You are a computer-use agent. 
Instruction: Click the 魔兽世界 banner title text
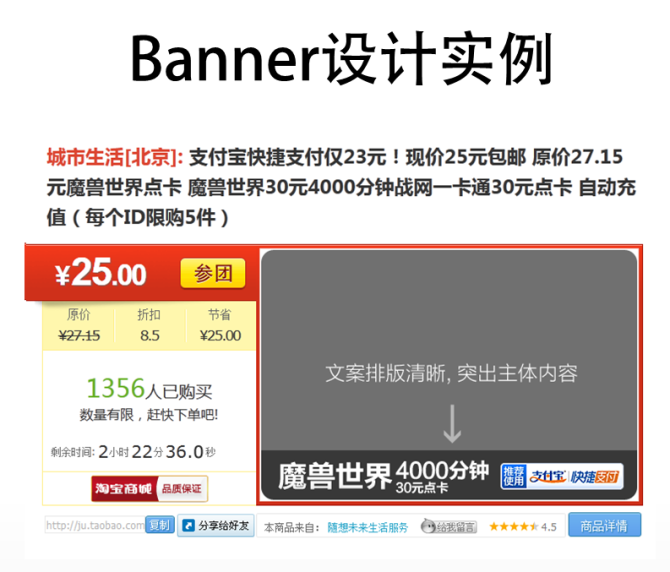(x=335, y=476)
